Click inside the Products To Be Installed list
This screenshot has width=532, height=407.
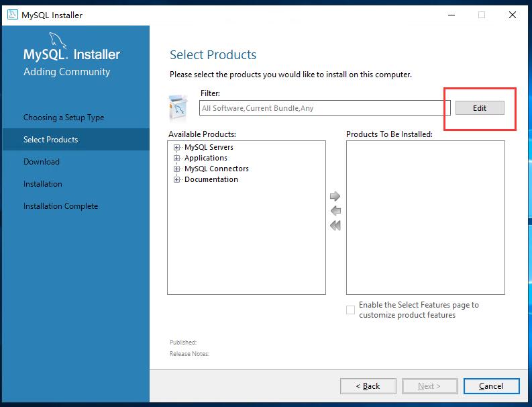(x=425, y=218)
